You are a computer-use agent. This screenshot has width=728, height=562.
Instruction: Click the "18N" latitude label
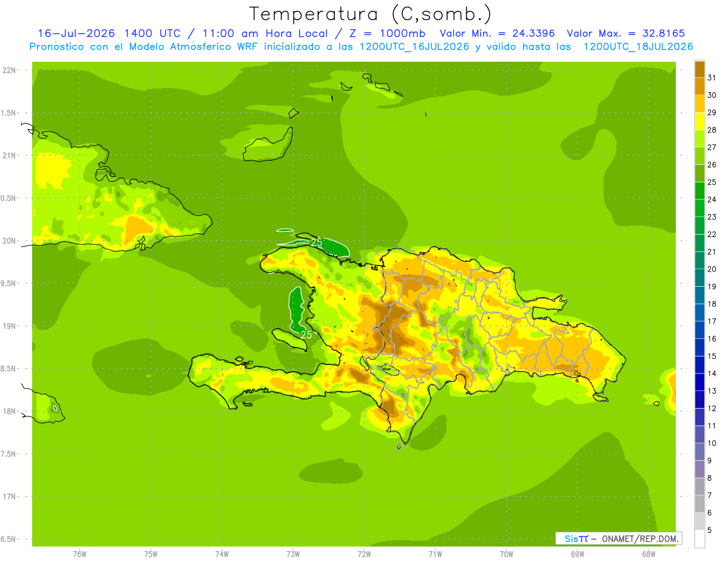(x=10, y=411)
